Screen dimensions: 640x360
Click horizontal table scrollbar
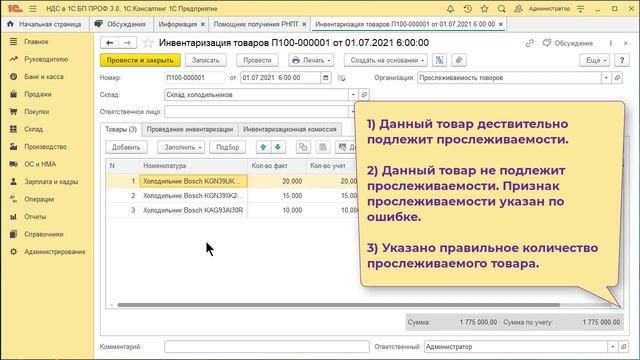click(338, 305)
